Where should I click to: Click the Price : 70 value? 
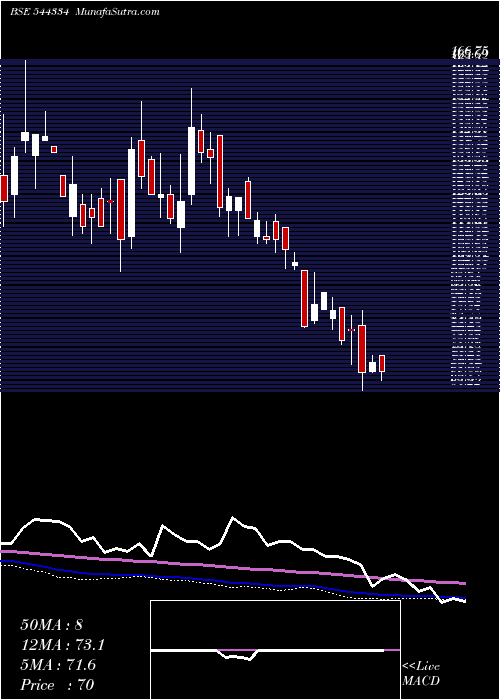(x=57, y=685)
